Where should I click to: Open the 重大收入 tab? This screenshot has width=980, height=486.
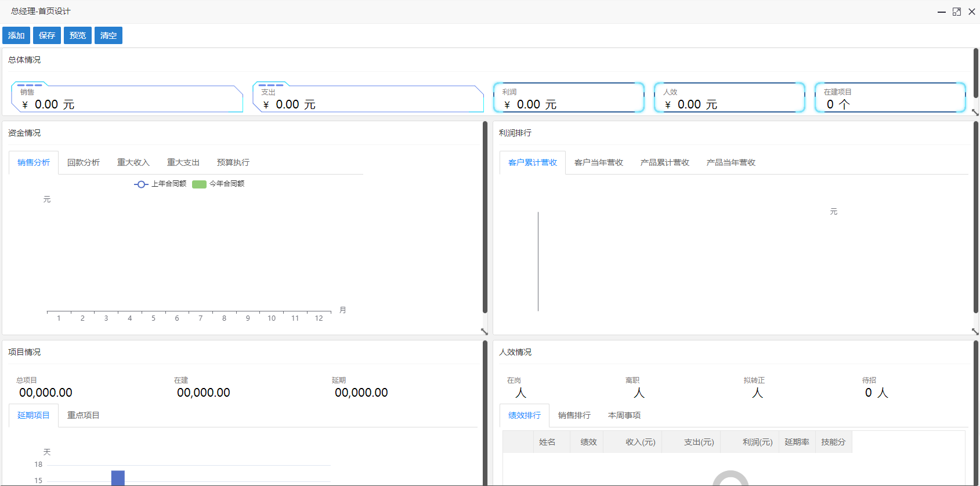(x=133, y=162)
